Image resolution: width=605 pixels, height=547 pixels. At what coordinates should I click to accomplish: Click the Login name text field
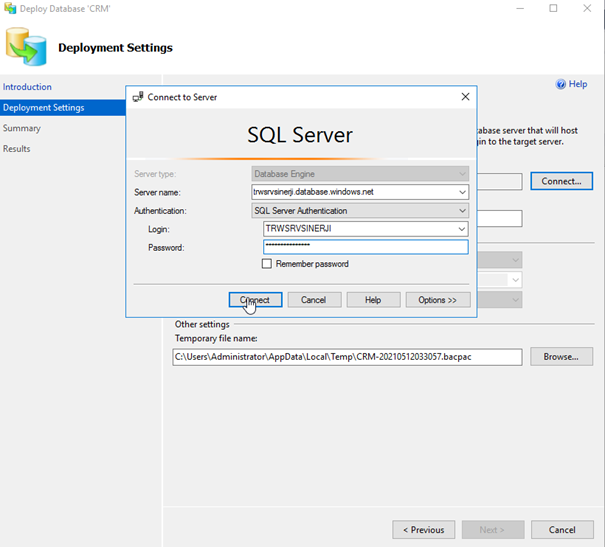360,229
